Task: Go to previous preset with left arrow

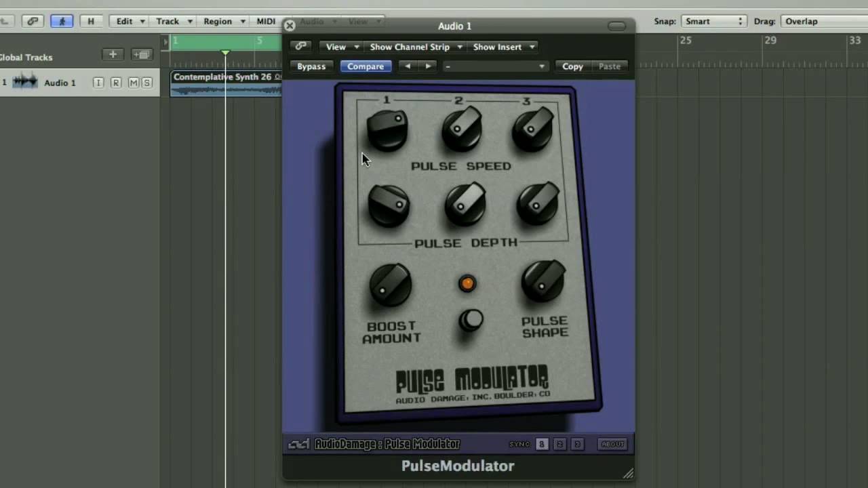Action: tap(408, 66)
